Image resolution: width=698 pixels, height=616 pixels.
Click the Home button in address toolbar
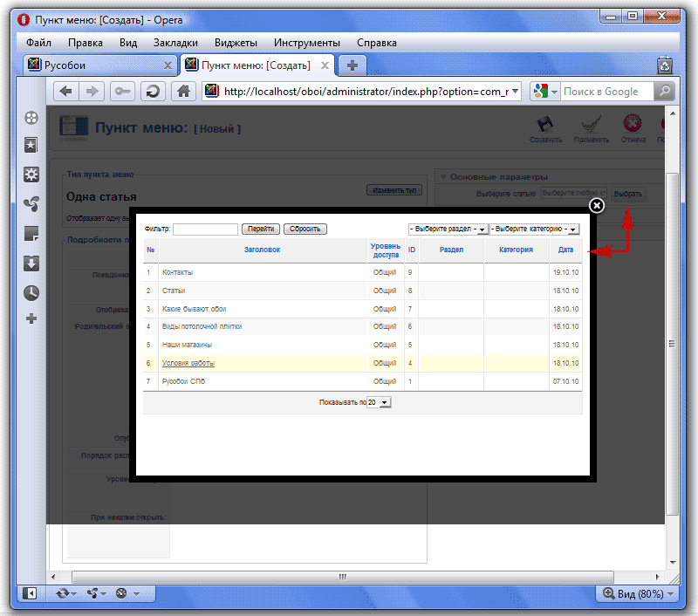coord(183,92)
